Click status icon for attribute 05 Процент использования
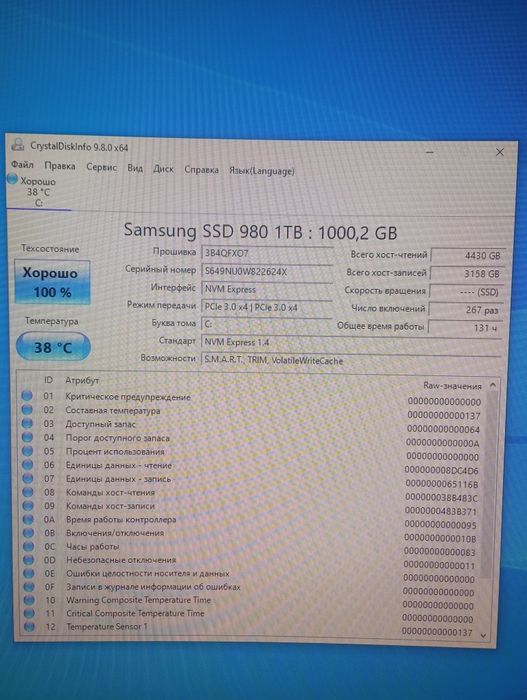The image size is (527, 700). click(x=28, y=451)
